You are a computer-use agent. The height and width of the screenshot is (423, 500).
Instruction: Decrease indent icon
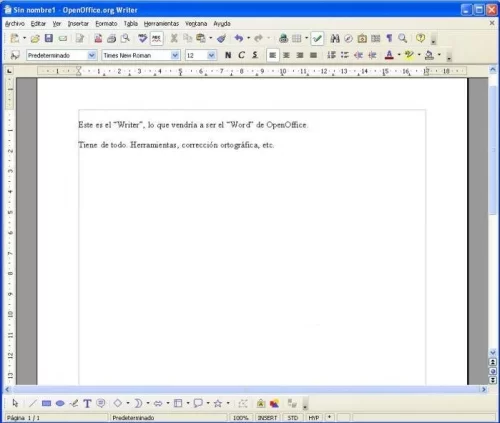coord(358,55)
